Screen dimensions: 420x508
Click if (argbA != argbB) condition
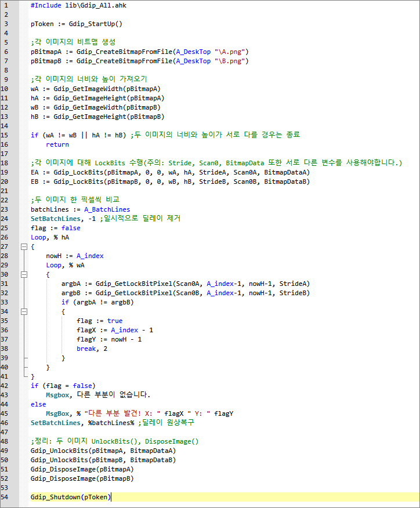(97, 303)
